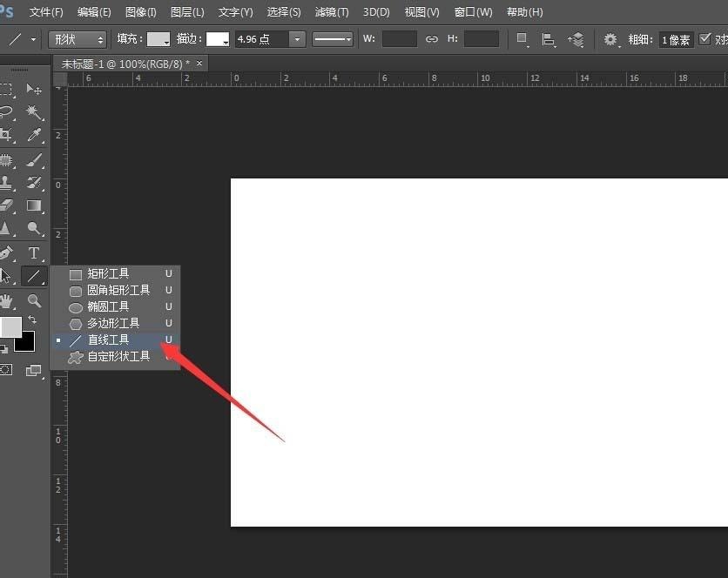This screenshot has width=728, height=578.
Task: Select the Magic Wand tool
Action: pyautogui.click(x=34, y=113)
